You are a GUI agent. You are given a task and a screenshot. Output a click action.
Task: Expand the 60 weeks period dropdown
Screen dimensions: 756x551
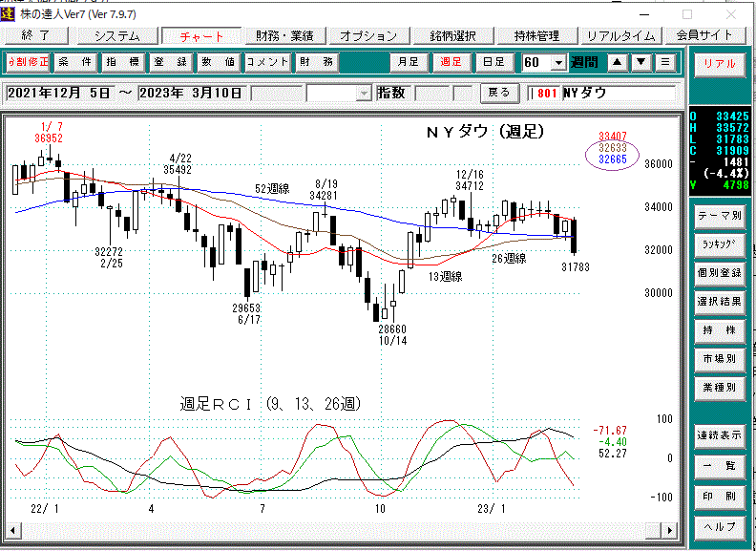pos(558,63)
